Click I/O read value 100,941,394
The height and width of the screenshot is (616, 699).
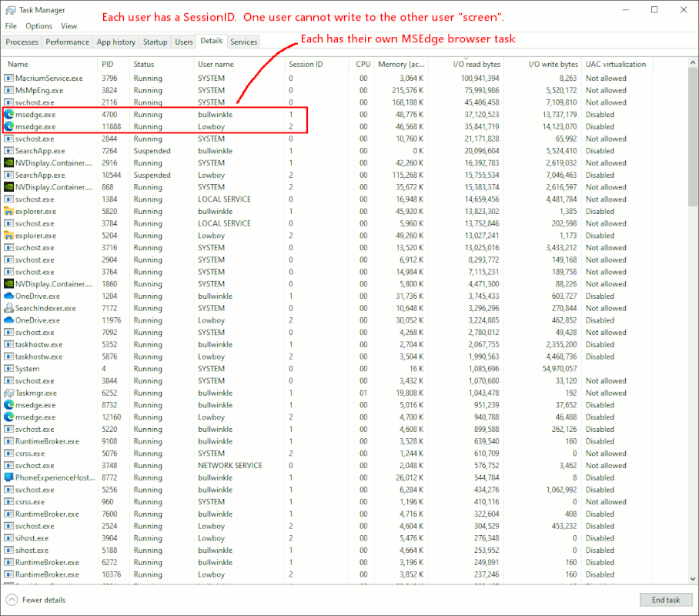(480, 78)
